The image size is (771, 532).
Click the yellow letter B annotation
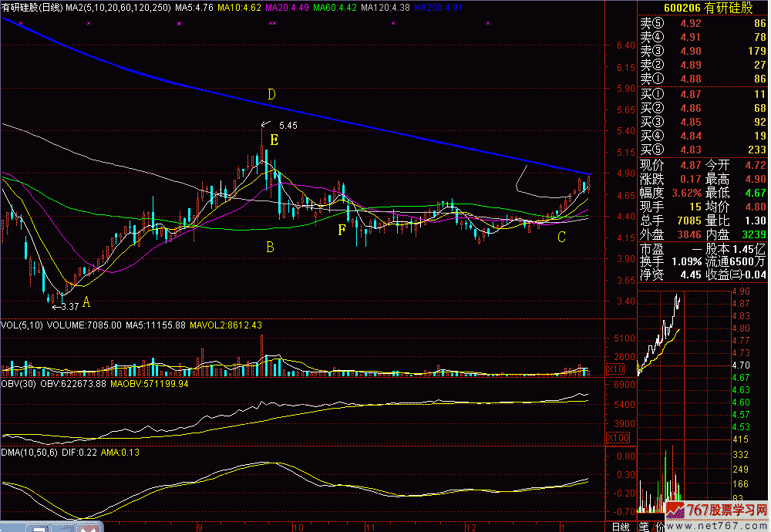coord(270,247)
